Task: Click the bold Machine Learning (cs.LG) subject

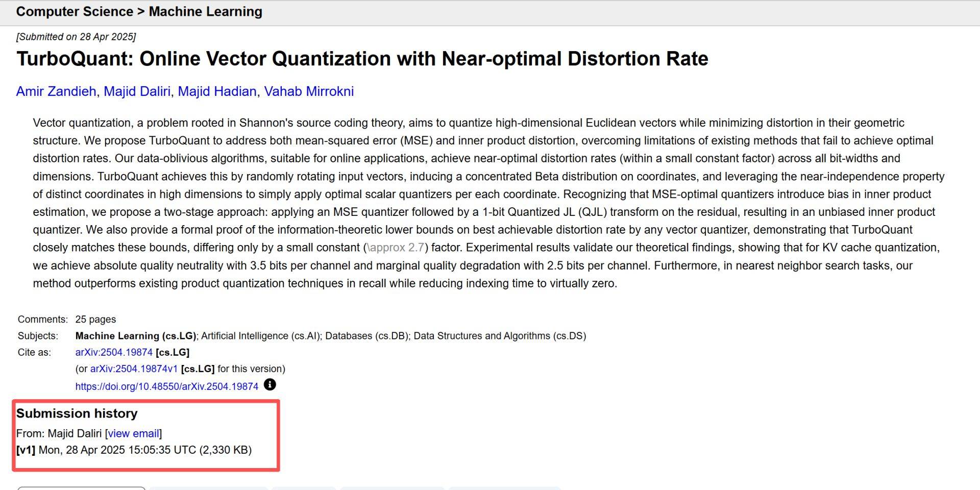Action: (135, 336)
